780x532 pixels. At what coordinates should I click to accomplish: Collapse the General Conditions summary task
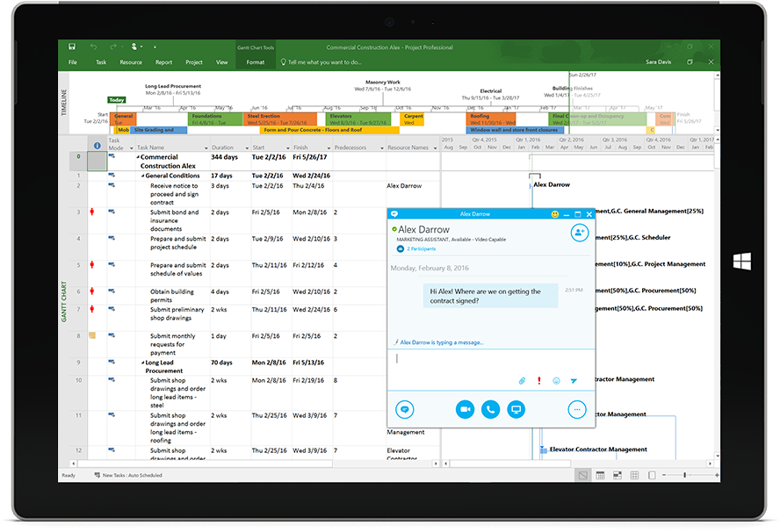[143, 176]
